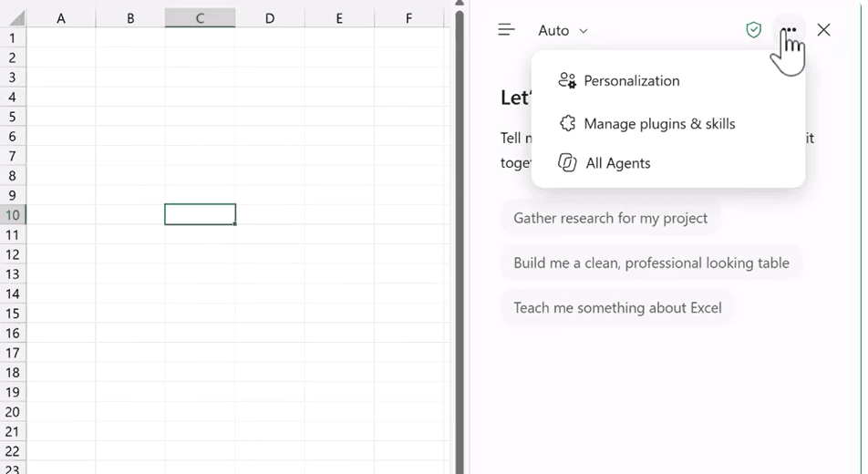This screenshot has width=868, height=474.
Task: Select column D header
Action: pos(270,18)
